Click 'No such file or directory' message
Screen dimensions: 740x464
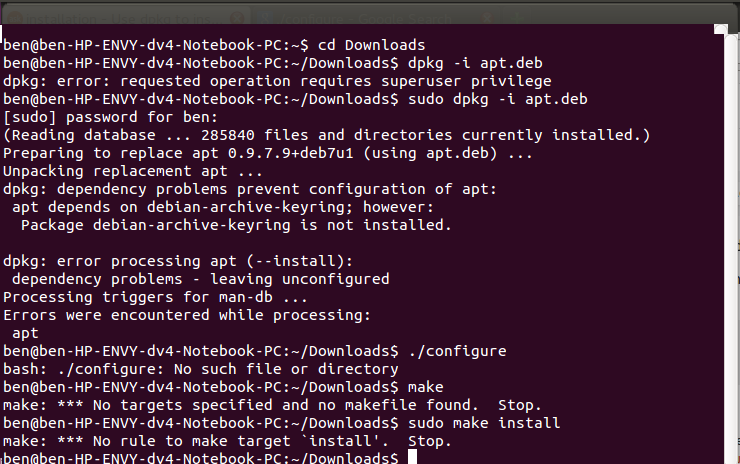coord(286,369)
